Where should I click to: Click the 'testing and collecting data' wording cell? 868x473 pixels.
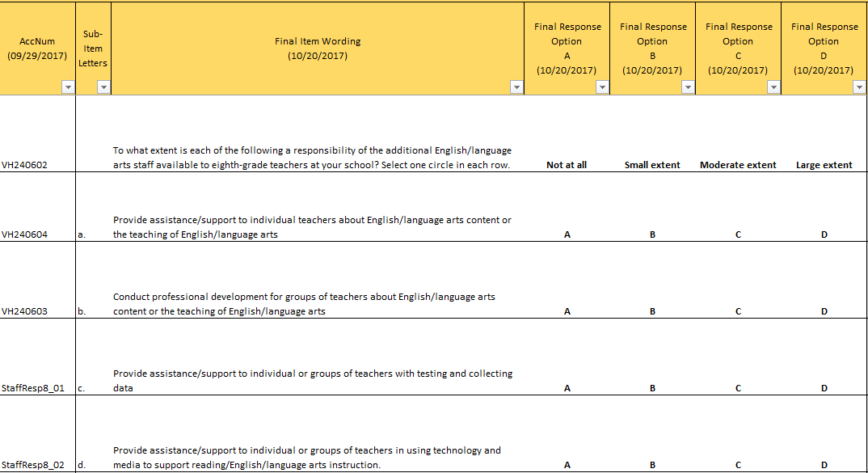pos(318,357)
